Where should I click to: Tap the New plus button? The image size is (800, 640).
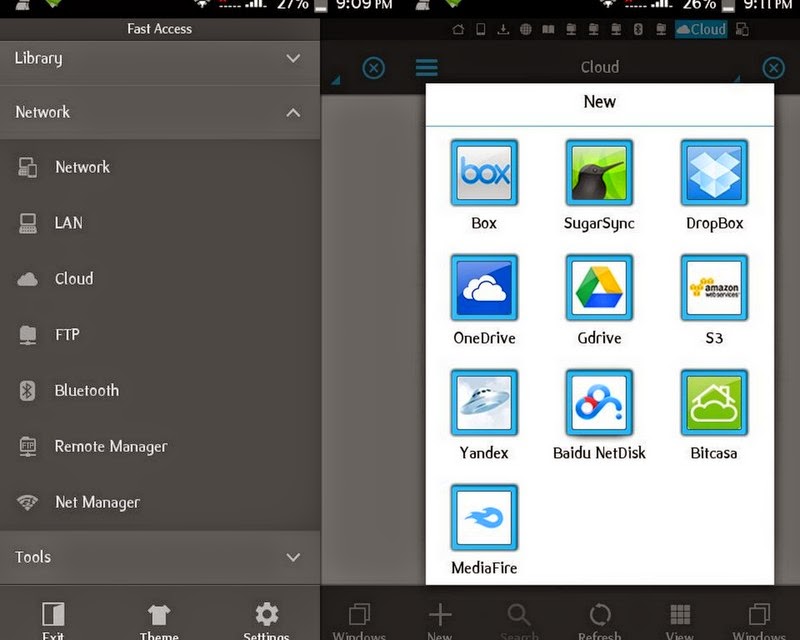pos(440,621)
